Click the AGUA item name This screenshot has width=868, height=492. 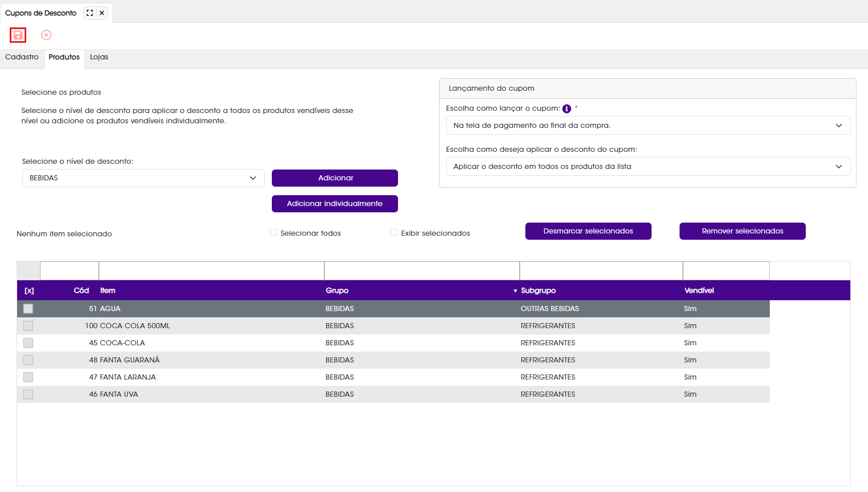tap(110, 309)
